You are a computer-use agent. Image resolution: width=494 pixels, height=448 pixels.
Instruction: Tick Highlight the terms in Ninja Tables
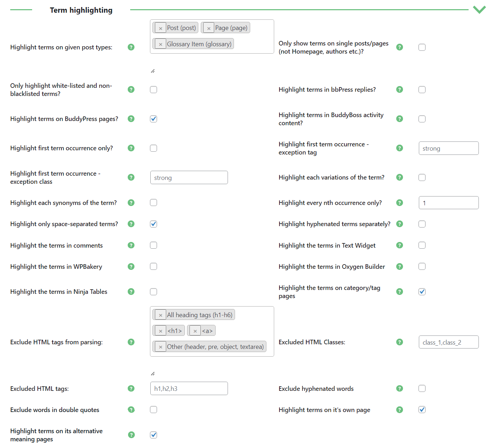tap(153, 292)
